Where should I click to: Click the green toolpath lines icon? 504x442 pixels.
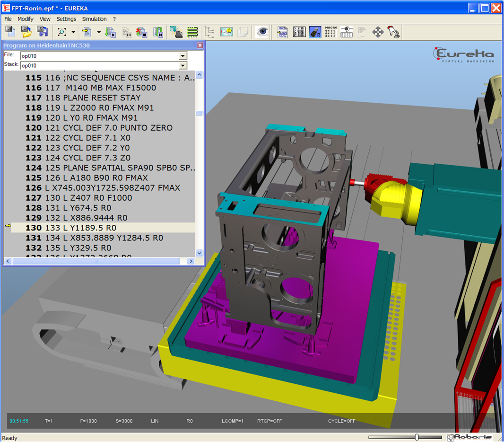192,32
